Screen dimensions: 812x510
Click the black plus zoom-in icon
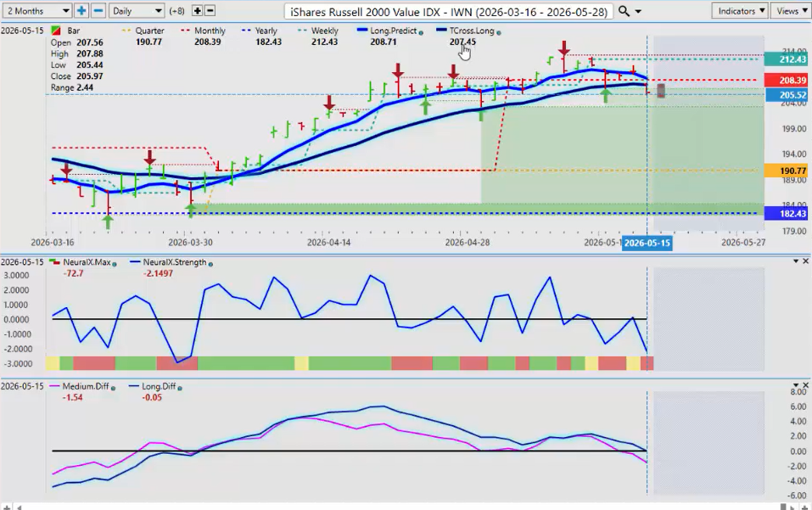point(198,11)
